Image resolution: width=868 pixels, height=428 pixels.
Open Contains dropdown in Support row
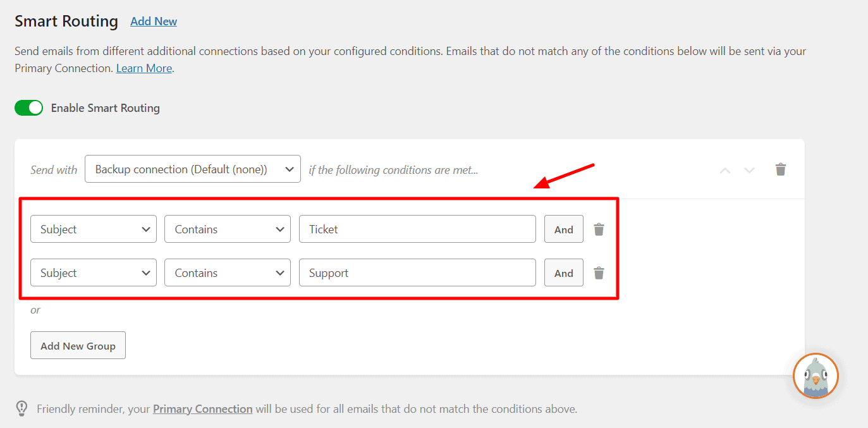(227, 273)
